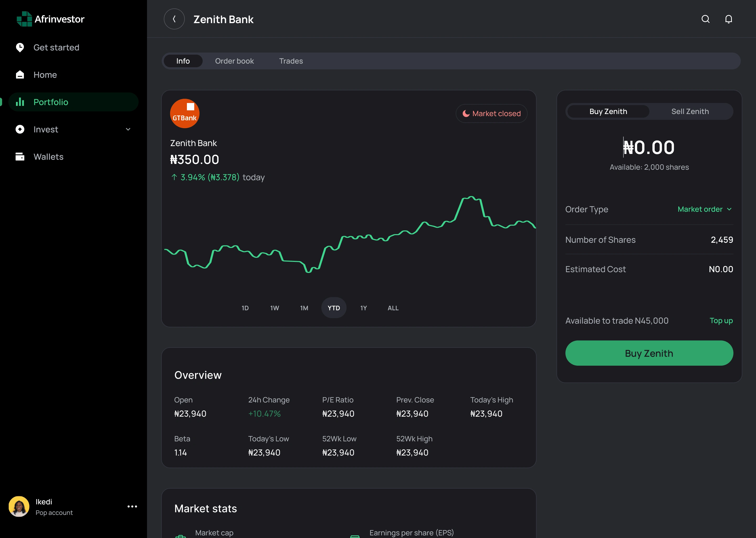Image resolution: width=756 pixels, height=538 pixels.
Task: Click the green Buy Zenith button
Action: pyautogui.click(x=649, y=353)
